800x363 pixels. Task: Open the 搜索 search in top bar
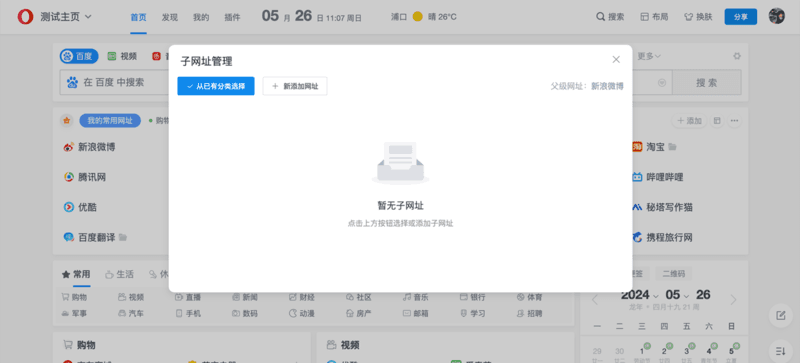[610, 17]
